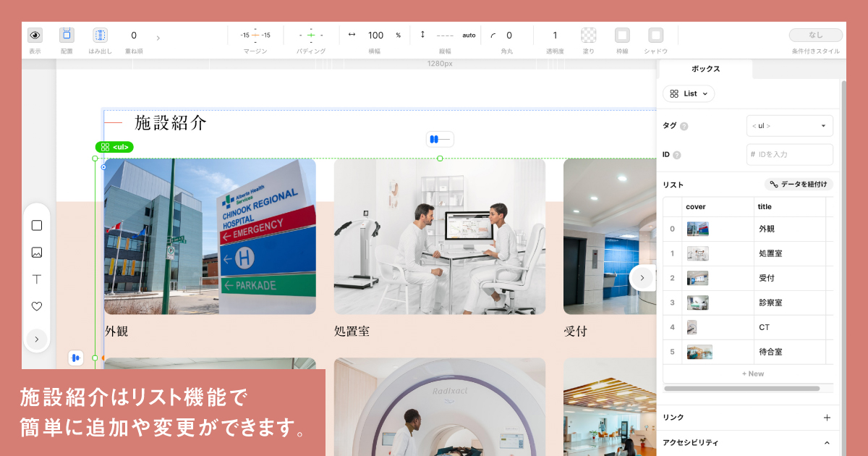Select the CT scanner photo
Screen dimensions: 868x456
(440, 407)
